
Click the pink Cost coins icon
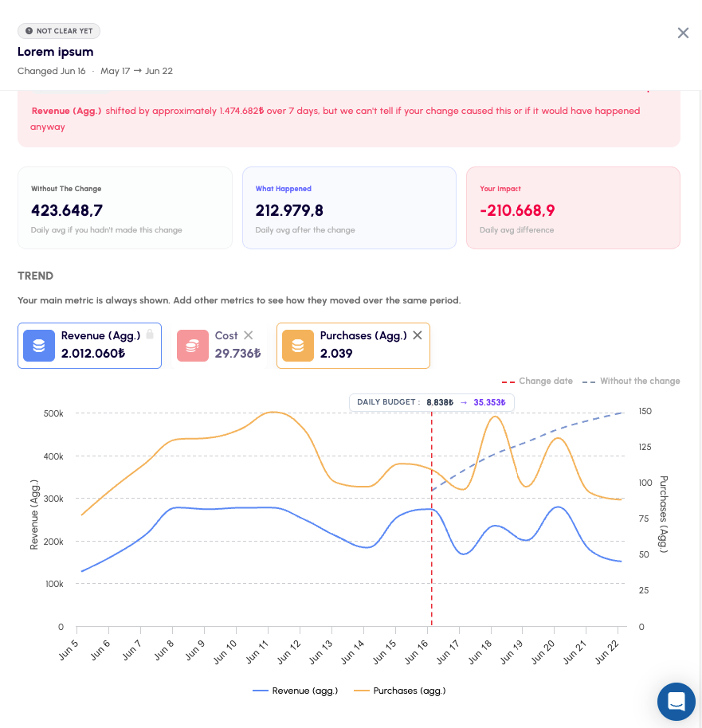[193, 346]
